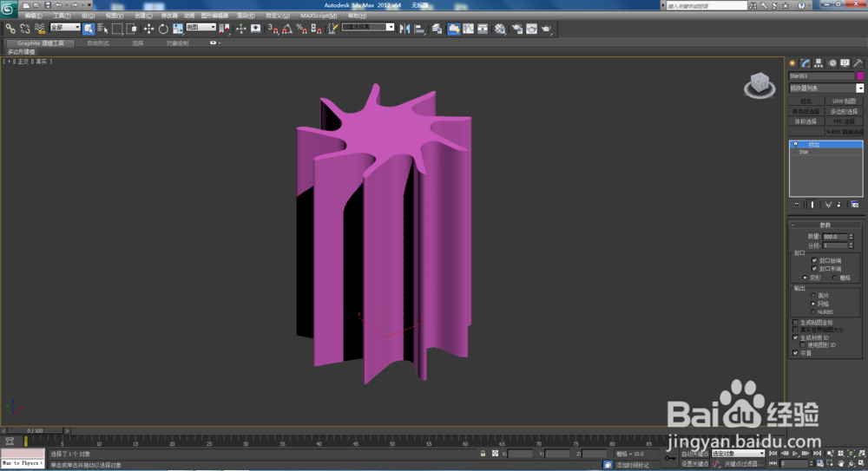Click the Align tool icon
The height and width of the screenshot is (471, 868).
pyautogui.click(x=419, y=29)
